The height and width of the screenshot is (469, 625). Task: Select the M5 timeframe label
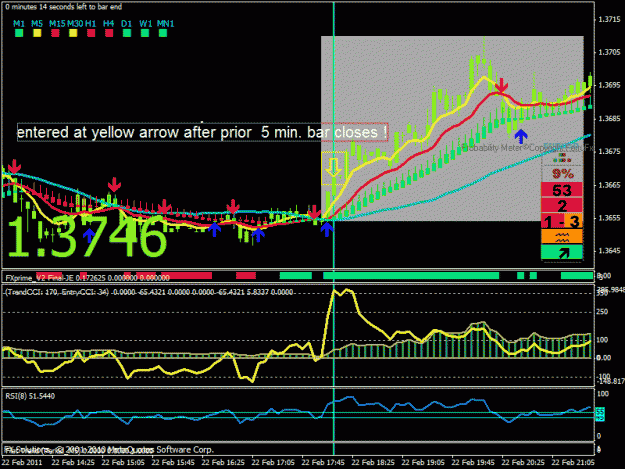point(37,24)
